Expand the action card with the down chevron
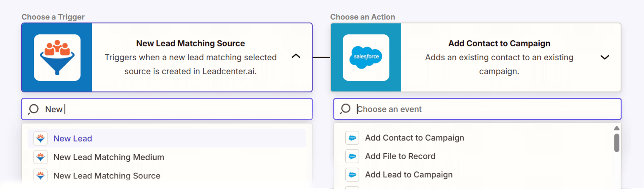644x189 pixels. pyautogui.click(x=605, y=57)
